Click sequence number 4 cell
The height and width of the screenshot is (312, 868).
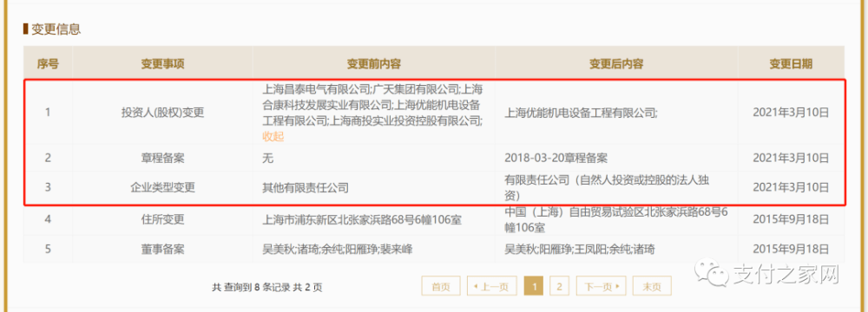pos(48,219)
